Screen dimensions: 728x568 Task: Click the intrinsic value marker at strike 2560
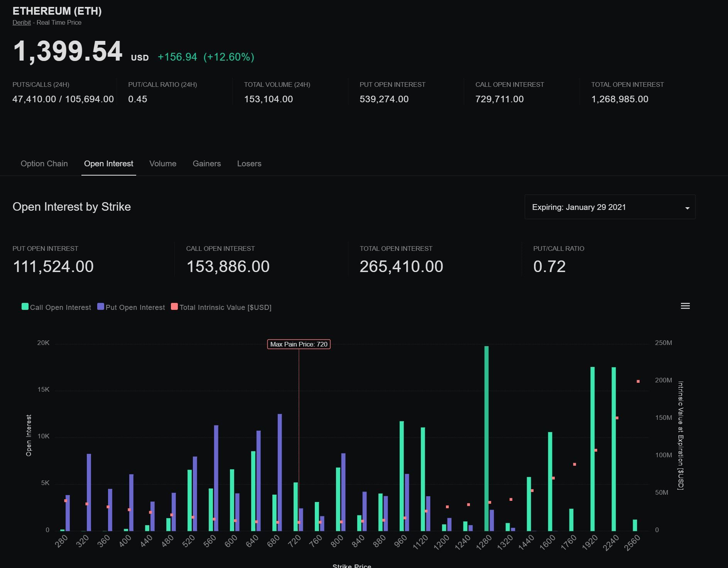638,381
